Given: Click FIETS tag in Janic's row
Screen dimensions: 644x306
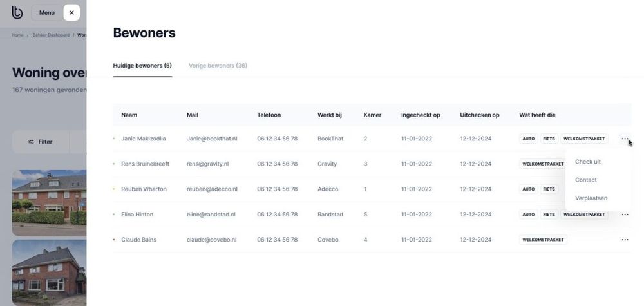Looking at the screenshot, I should pos(549,139).
